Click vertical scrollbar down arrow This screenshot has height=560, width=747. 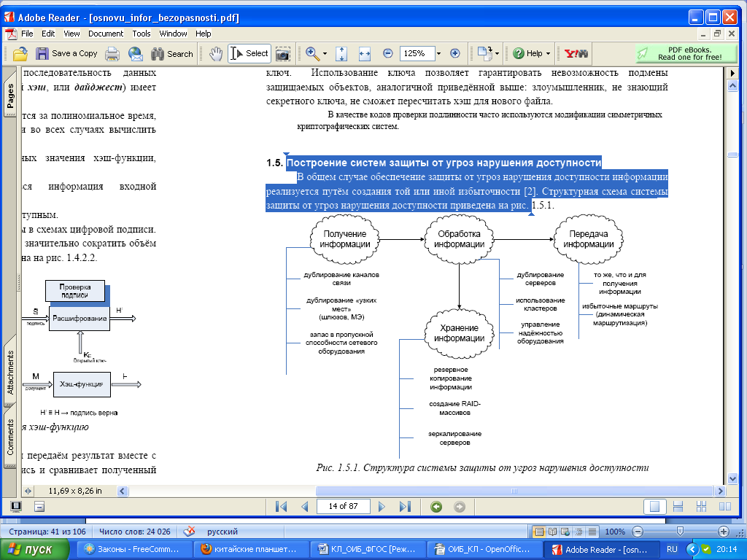[x=732, y=478]
